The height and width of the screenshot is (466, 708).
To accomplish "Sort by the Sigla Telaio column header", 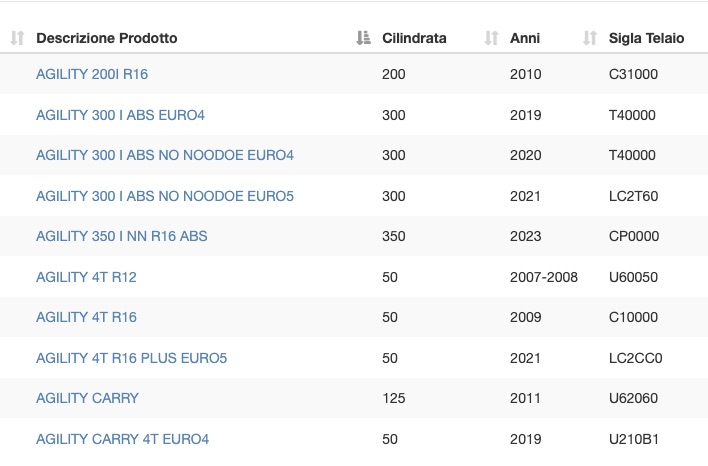I will click(x=646, y=38).
